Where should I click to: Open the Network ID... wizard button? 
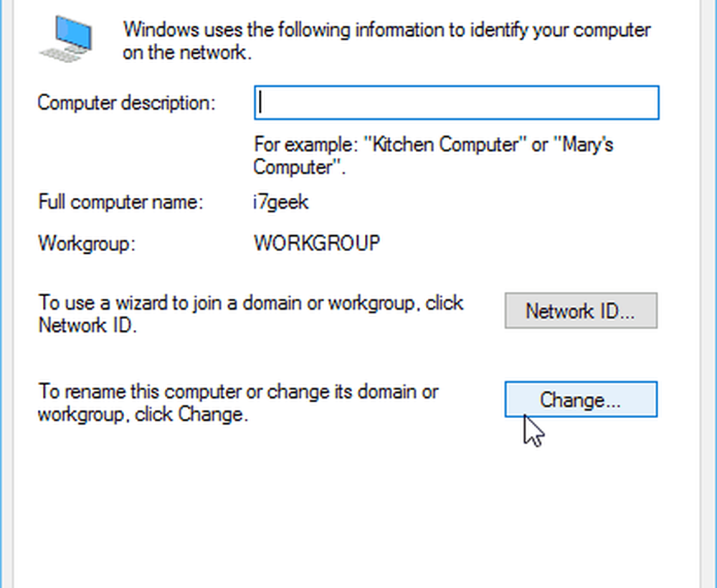(x=581, y=310)
